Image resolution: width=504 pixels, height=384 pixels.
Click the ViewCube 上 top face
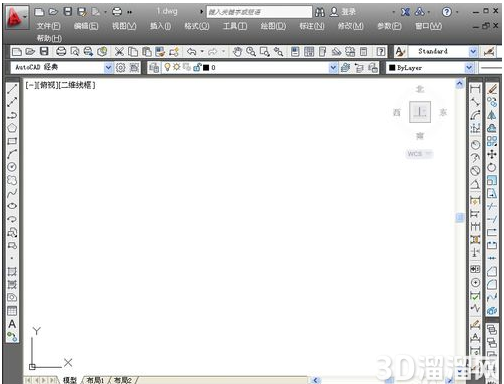(420, 112)
